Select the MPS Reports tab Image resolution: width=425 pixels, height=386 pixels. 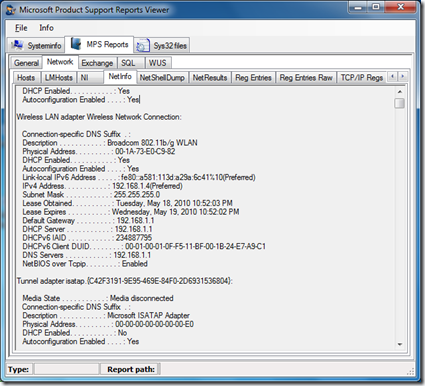99,44
